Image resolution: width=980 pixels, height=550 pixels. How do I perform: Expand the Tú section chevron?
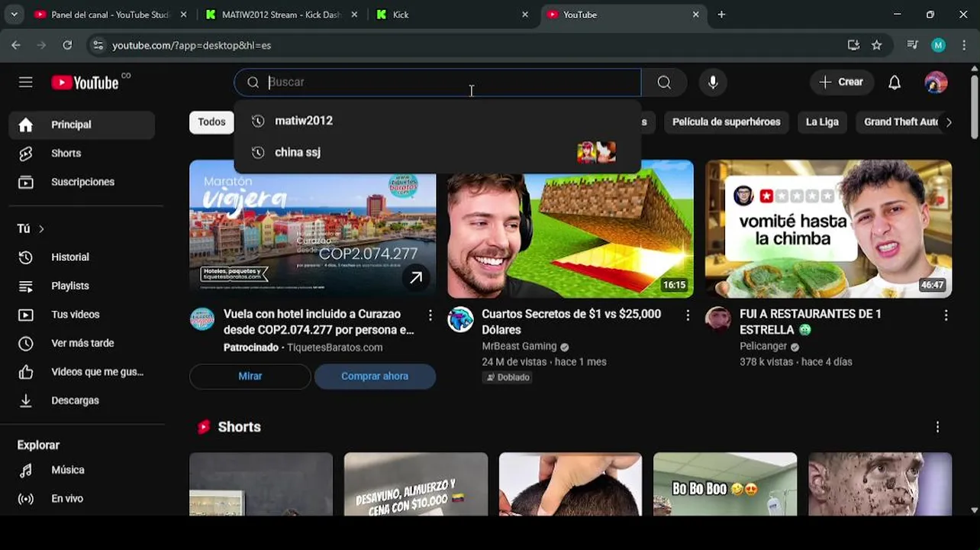point(41,229)
